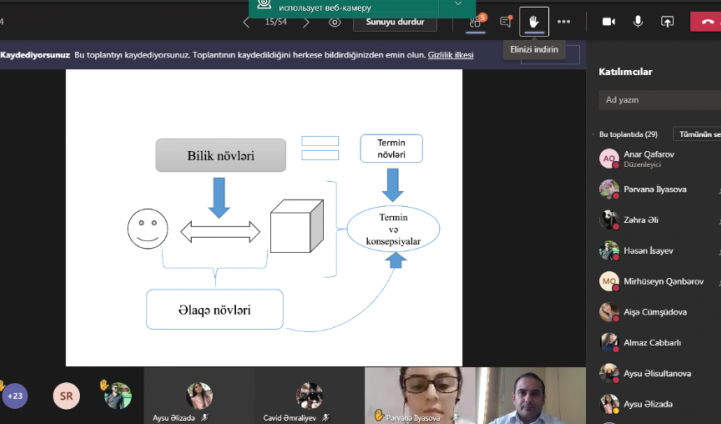This screenshot has height=424, width=721.
Task: Click the Kaydediyorsunuz recording label
Action: point(35,55)
